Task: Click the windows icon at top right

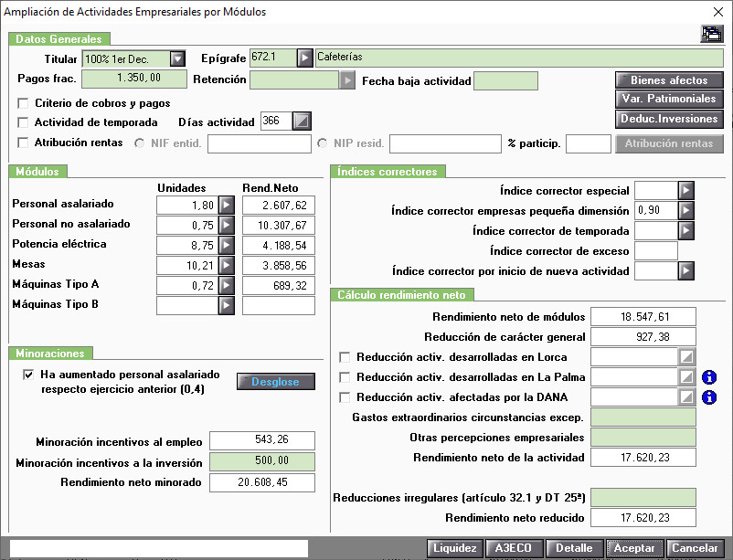Action: [712, 34]
